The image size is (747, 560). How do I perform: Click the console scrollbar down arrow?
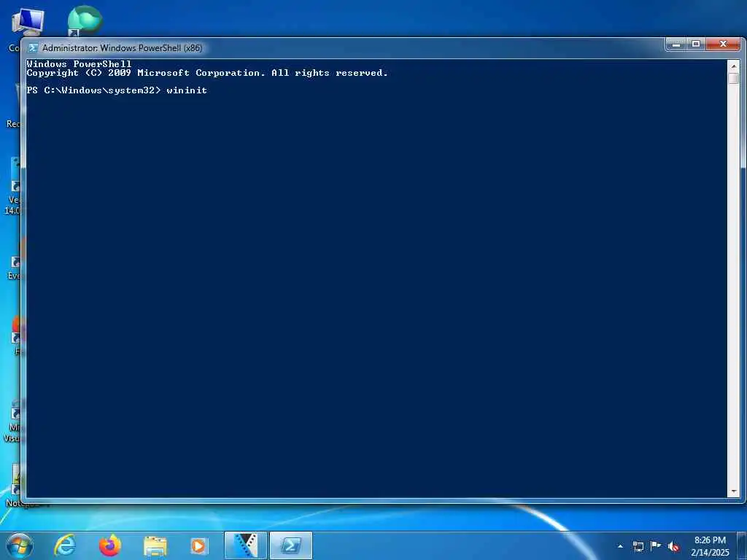coord(734,491)
